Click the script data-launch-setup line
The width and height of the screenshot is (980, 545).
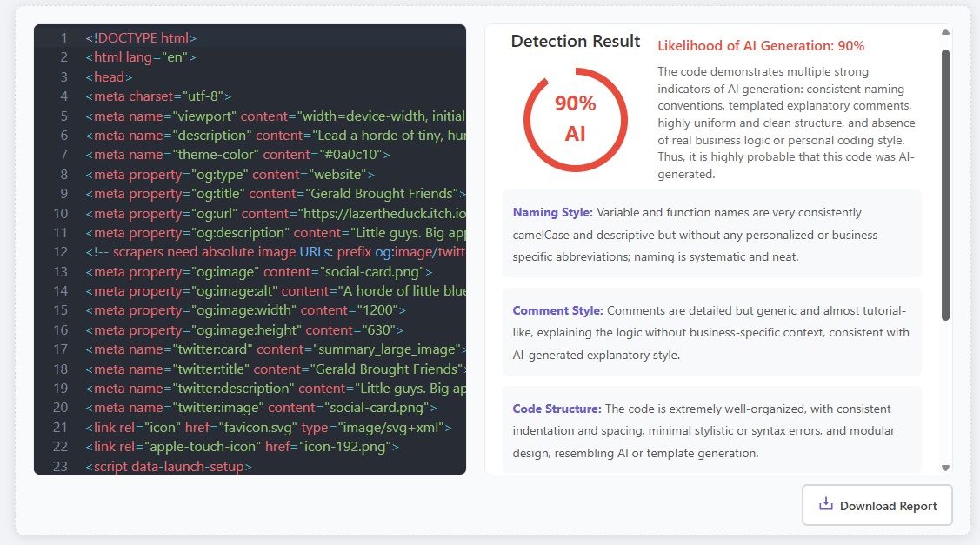[169, 466]
